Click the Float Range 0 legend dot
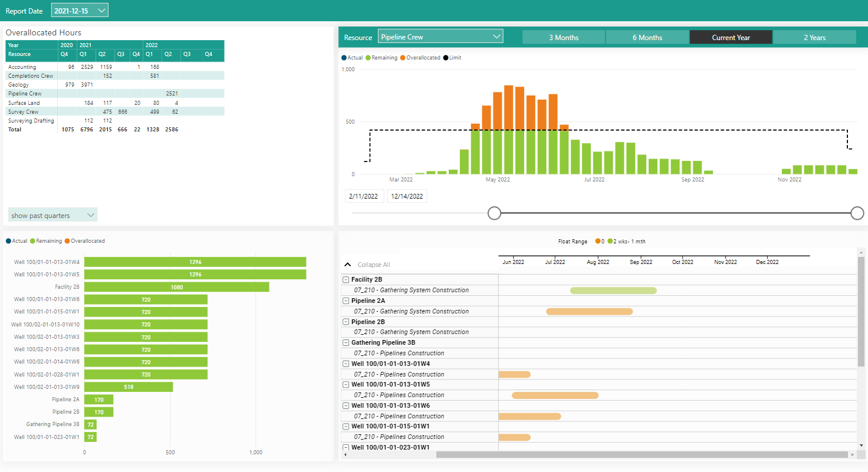The width and height of the screenshot is (868, 472). (598, 242)
